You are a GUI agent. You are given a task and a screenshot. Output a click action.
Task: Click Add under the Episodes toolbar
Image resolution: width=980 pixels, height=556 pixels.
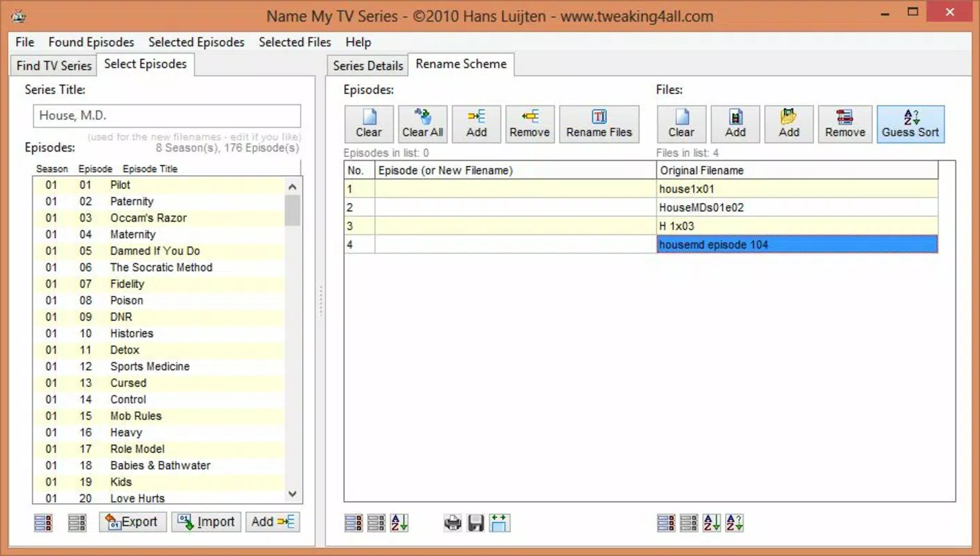[476, 124]
